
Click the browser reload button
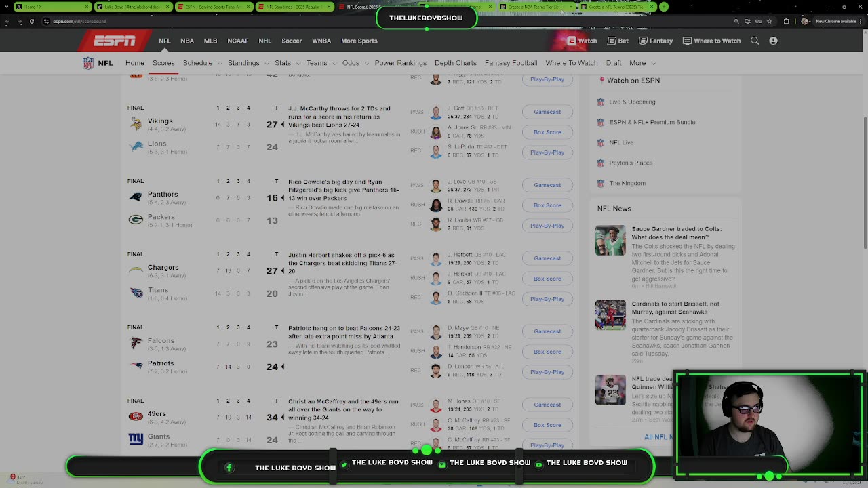(x=32, y=21)
